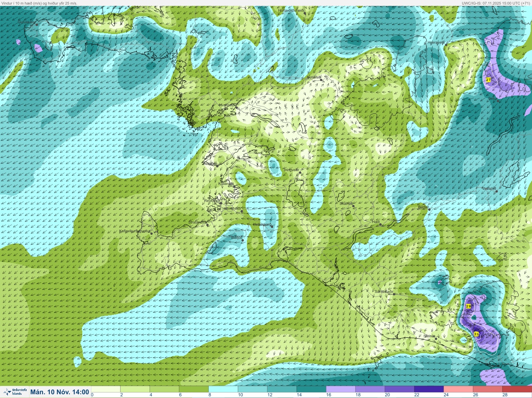Click the Húsafell station label
The width and height of the screenshot is (532, 398).
[314, 77]
